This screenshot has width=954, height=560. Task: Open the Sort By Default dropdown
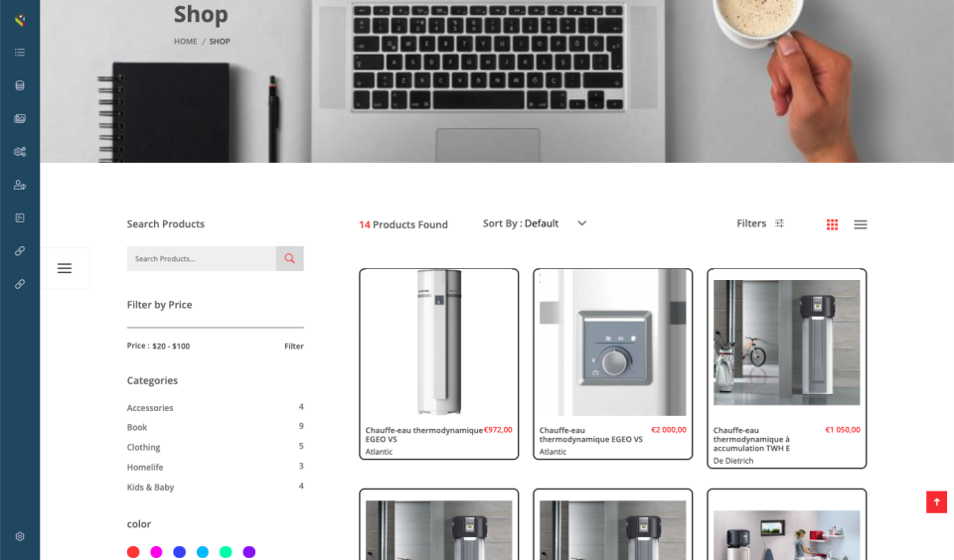point(535,223)
